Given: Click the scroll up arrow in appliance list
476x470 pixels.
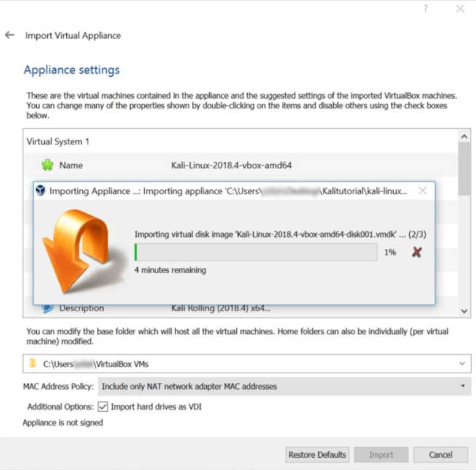Looking at the screenshot, I should click(x=464, y=137).
